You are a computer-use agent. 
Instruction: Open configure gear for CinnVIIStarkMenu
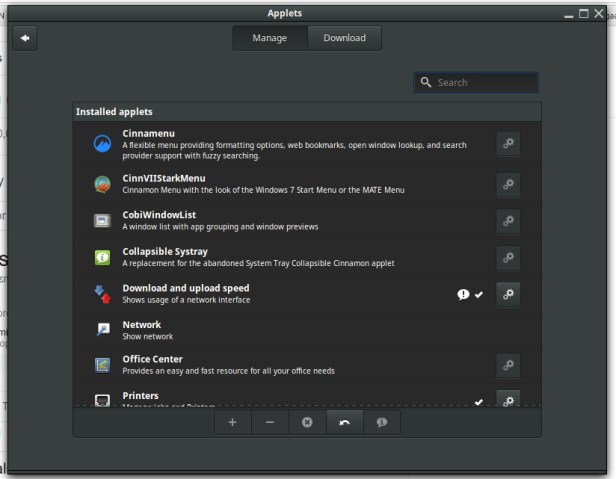508,184
